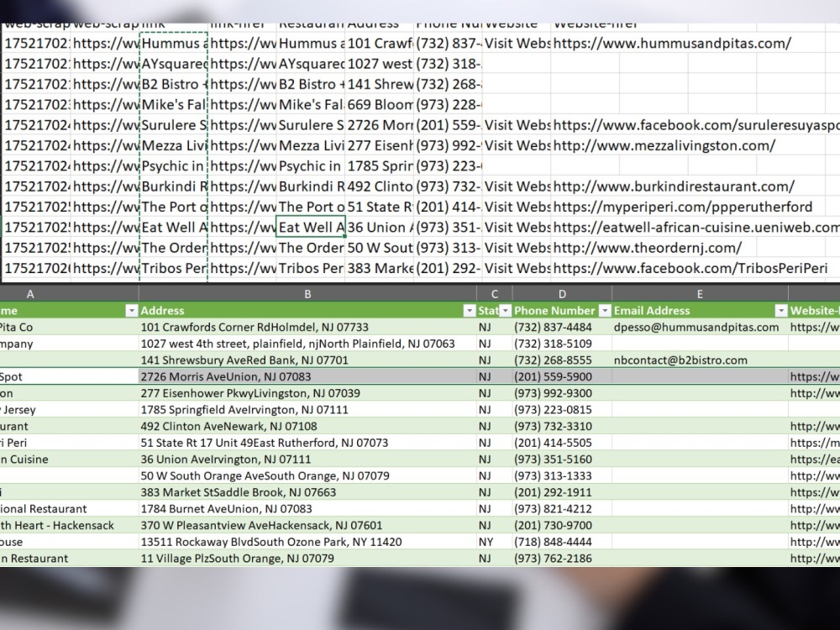This screenshot has height=630, width=840.
Task: Select email dpesso@hummusandpitas.com cell
Action: (x=700, y=328)
